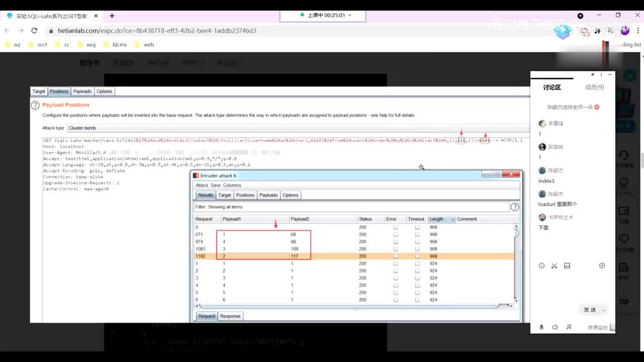This screenshot has width=644, height=362.
Task: Toggle Error checkbox for request 671
Action: tap(395, 235)
